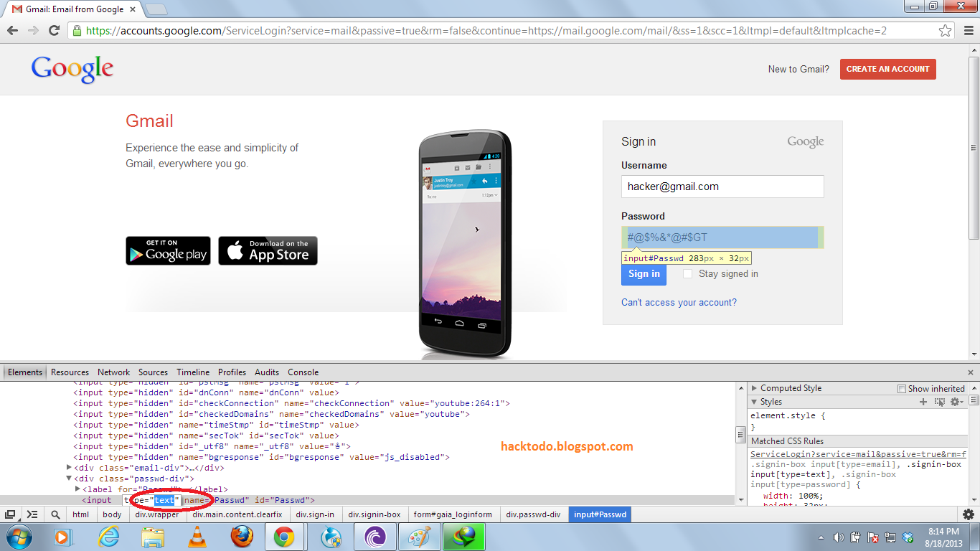This screenshot has height=551, width=980.
Task: Expand the label for Passwd node
Action: (x=77, y=489)
